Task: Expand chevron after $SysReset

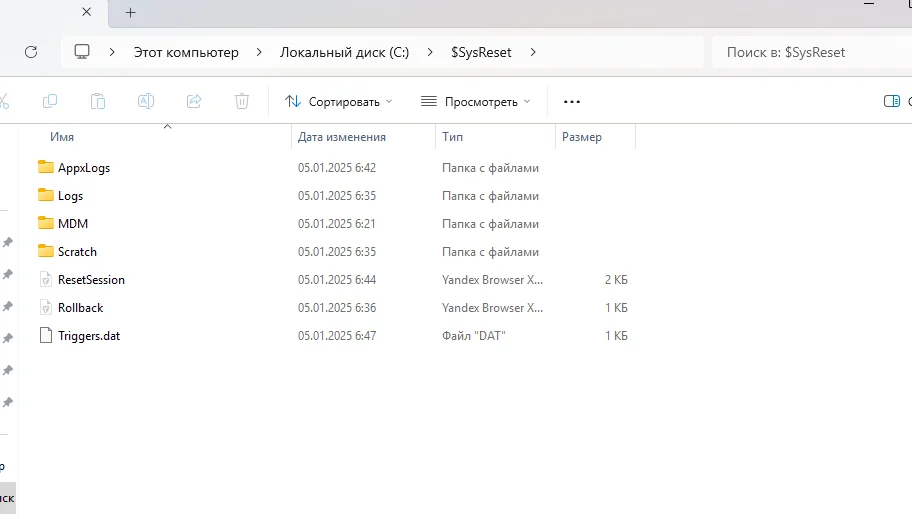Action: 533,52
